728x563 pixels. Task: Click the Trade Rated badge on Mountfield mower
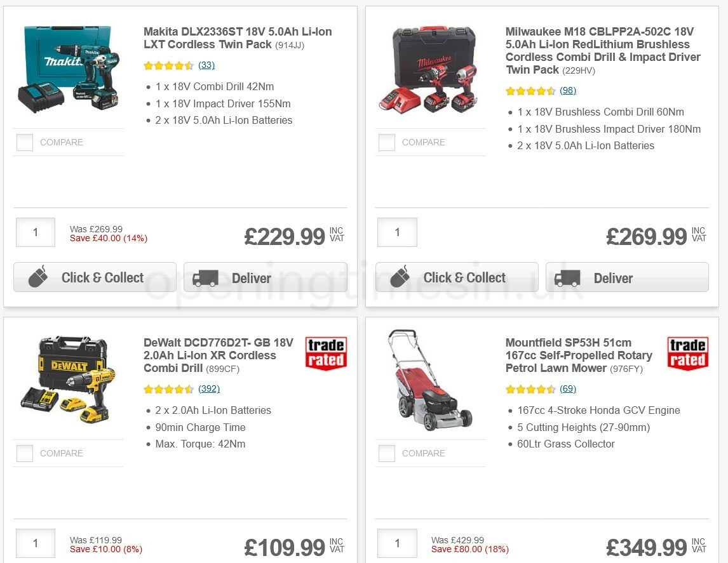(x=688, y=354)
